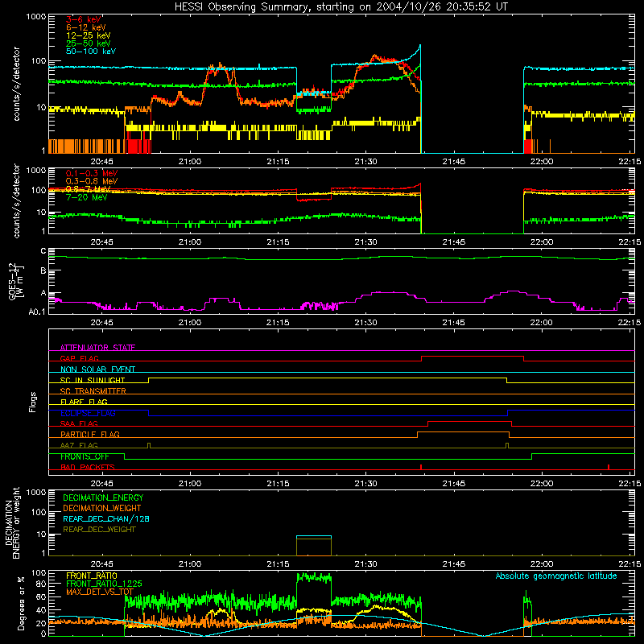Select the DECIMATION_ENERGY legend label
Screen dimensions: 644x644
coord(103,497)
